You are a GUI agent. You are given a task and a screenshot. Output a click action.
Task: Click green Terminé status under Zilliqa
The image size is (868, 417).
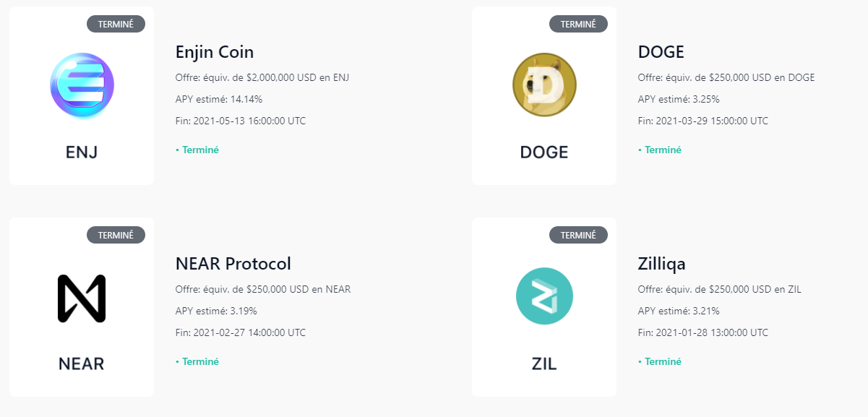(660, 361)
